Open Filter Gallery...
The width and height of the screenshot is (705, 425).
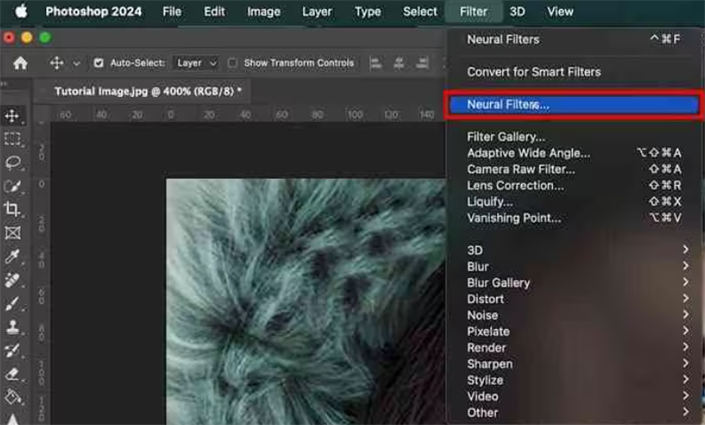pos(574,137)
